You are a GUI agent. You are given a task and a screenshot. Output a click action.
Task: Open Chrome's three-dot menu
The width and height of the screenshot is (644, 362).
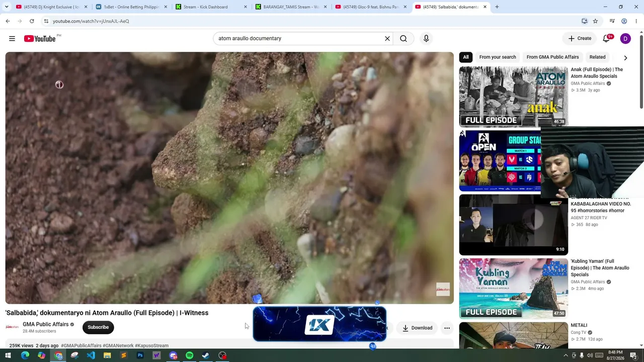tap(636, 21)
